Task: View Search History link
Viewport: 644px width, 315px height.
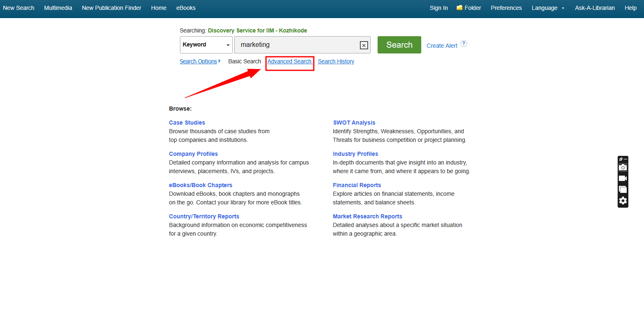Action: [336, 61]
